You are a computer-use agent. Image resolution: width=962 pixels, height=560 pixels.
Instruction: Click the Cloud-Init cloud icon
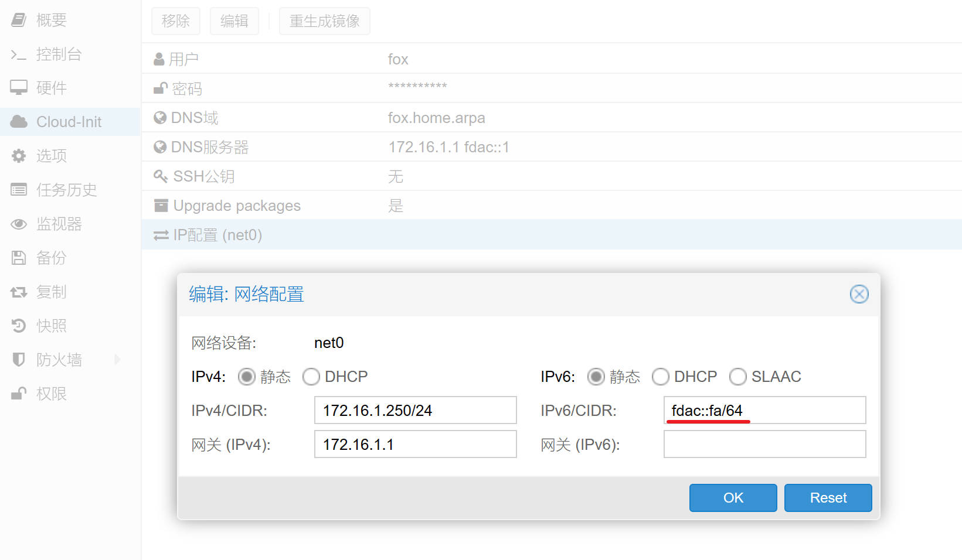[x=19, y=122]
